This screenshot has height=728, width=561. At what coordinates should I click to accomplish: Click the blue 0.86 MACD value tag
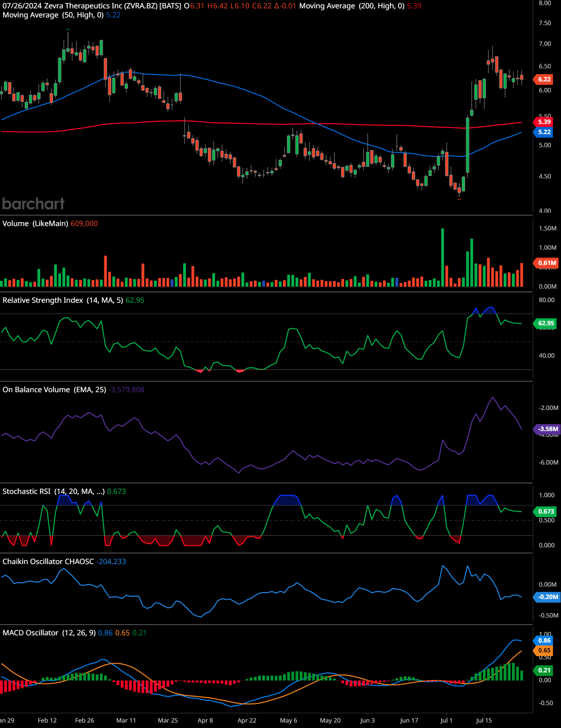[544, 640]
